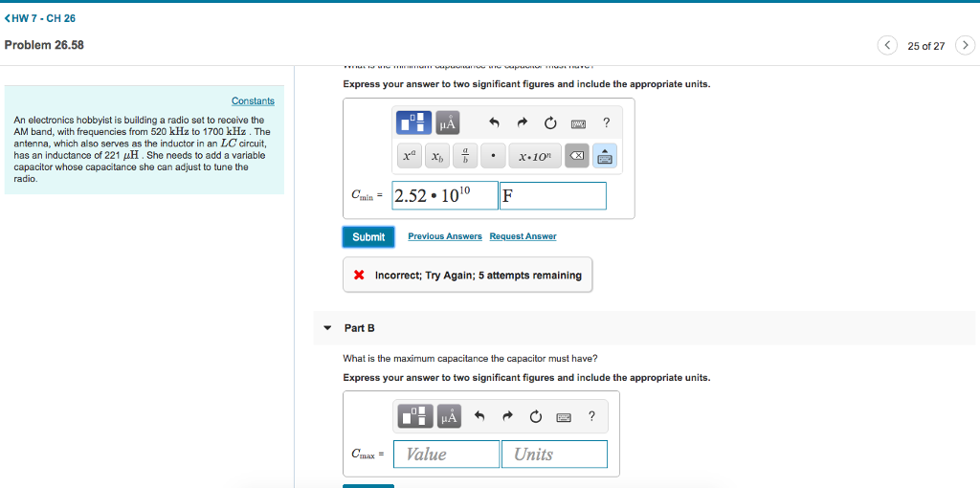Image resolution: width=980 pixels, height=488 pixels.
Task: Go to next problem arrow
Action: 966,46
